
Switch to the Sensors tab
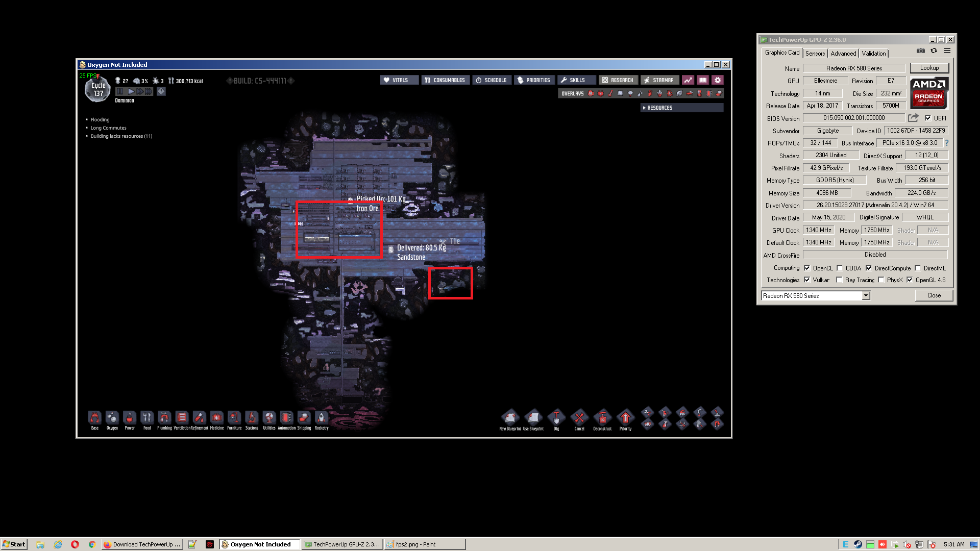click(x=815, y=54)
